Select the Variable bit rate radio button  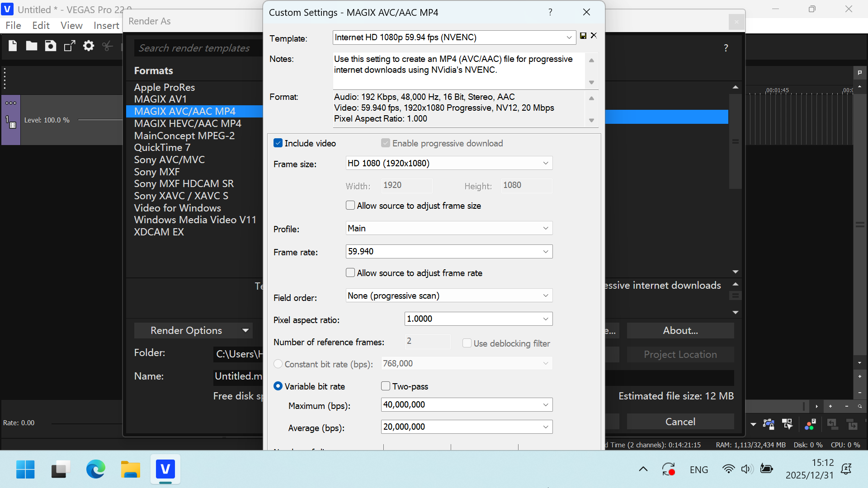(x=278, y=386)
